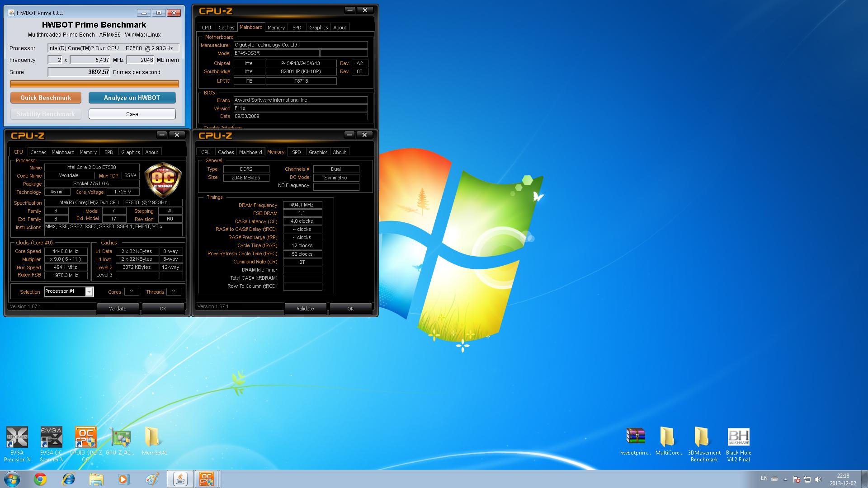868x488 pixels.
Task: Open the MemSet41 folder on desktop
Action: click(x=154, y=441)
